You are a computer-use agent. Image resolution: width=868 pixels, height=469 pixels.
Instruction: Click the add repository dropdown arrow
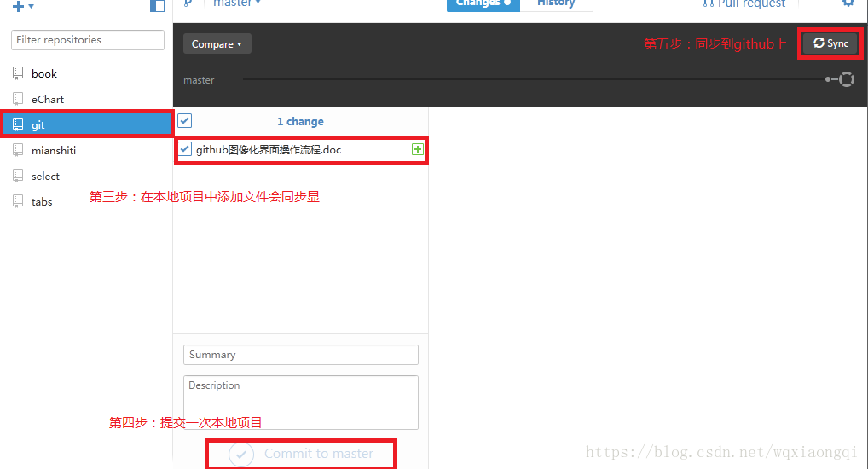pyautogui.click(x=31, y=6)
